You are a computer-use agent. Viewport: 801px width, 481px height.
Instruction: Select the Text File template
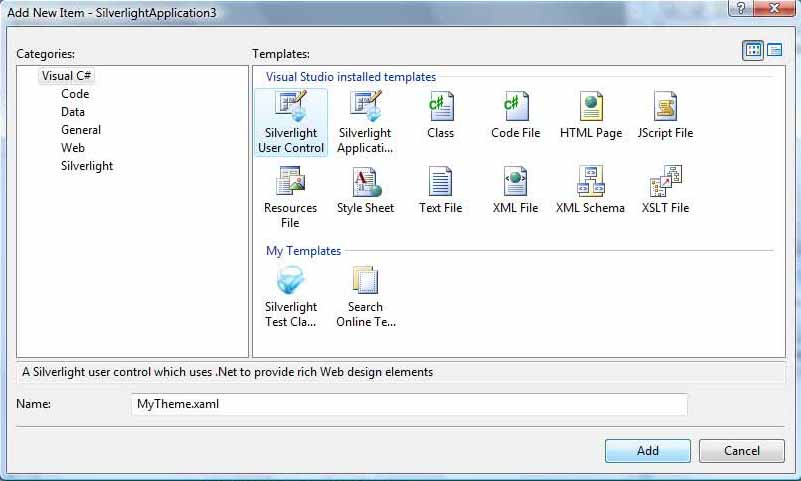click(x=441, y=190)
